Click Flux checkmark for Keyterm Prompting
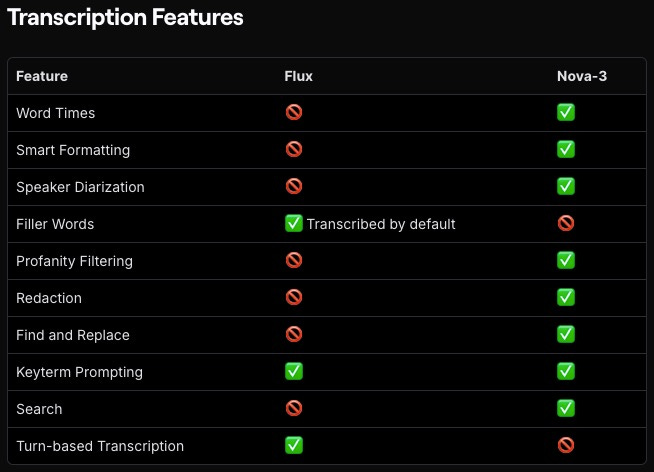The image size is (654, 472). pyautogui.click(x=294, y=371)
